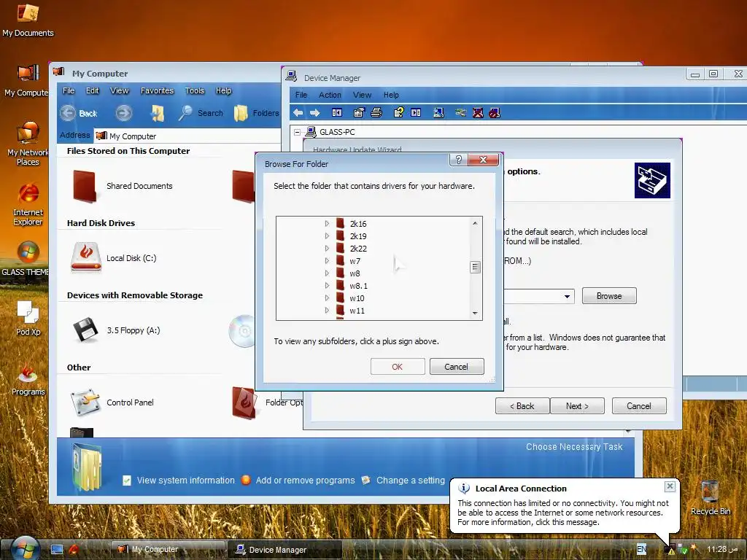
Task: Expand the 2k16 folder
Action: point(327,223)
